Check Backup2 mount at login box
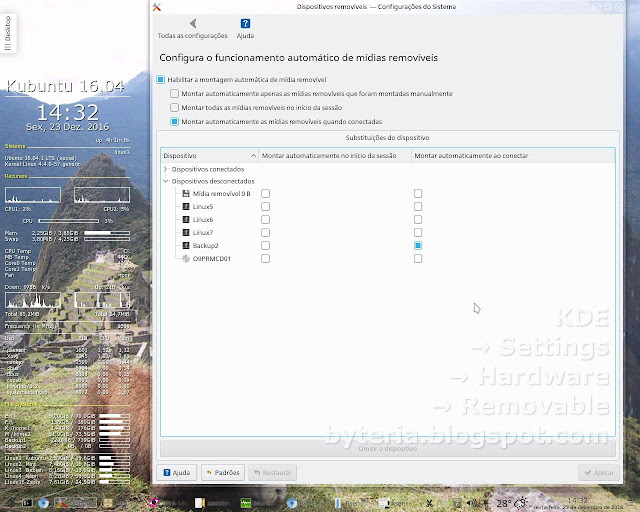Image resolution: width=640 pixels, height=512 pixels. 265,245
